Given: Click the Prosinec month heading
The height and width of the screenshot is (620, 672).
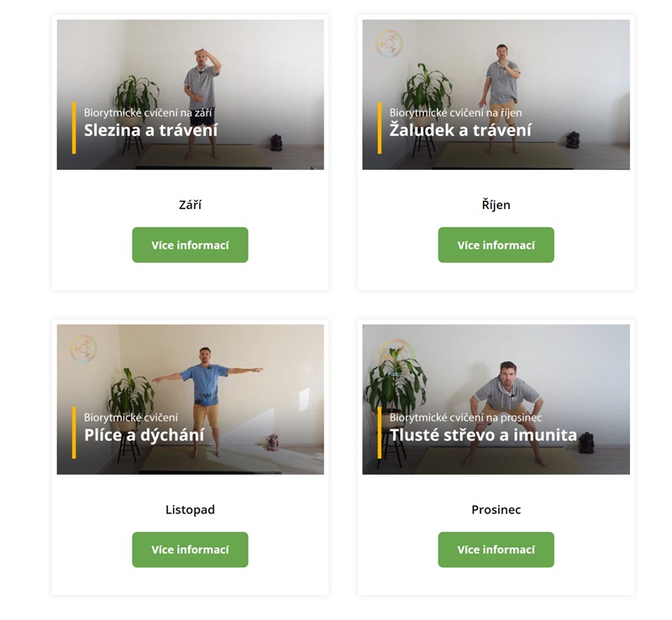Looking at the screenshot, I should [x=496, y=510].
